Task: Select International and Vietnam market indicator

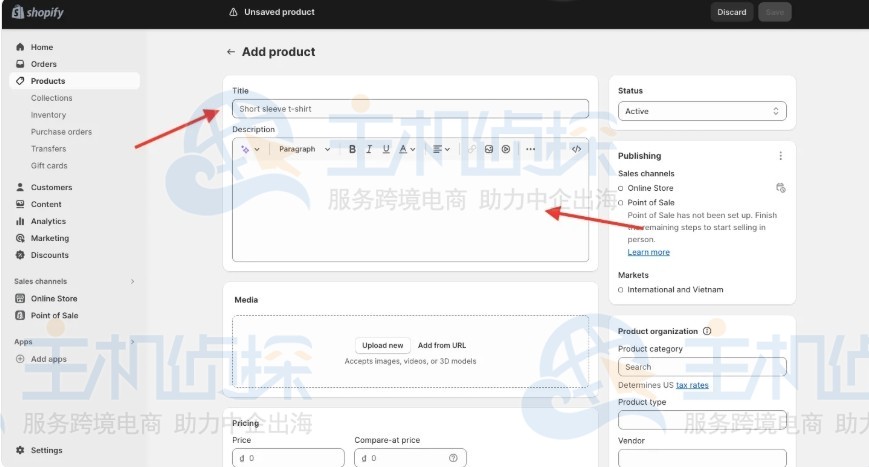Action: pyautogui.click(x=621, y=290)
